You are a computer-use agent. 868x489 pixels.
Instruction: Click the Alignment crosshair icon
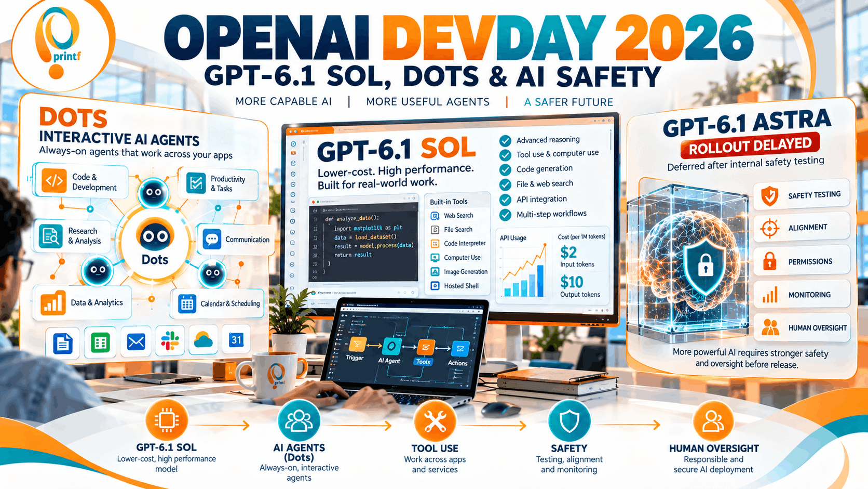click(x=770, y=228)
